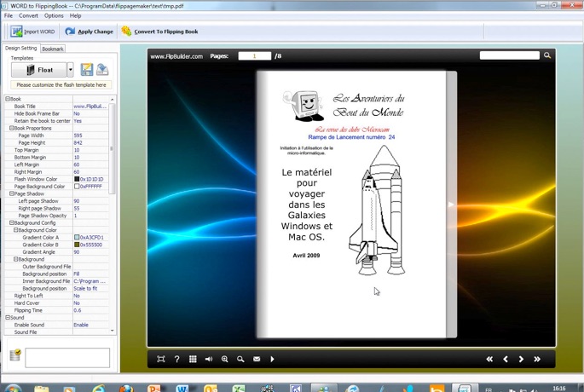Click the Import WORD toolbar button
Viewport: 584px width, 392px height.
pos(32,32)
